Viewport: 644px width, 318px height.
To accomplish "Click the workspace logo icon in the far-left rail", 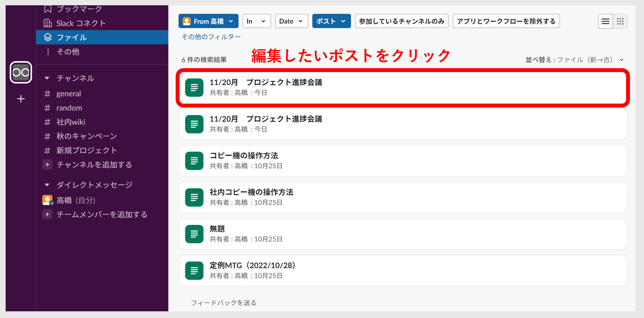I will tap(21, 73).
